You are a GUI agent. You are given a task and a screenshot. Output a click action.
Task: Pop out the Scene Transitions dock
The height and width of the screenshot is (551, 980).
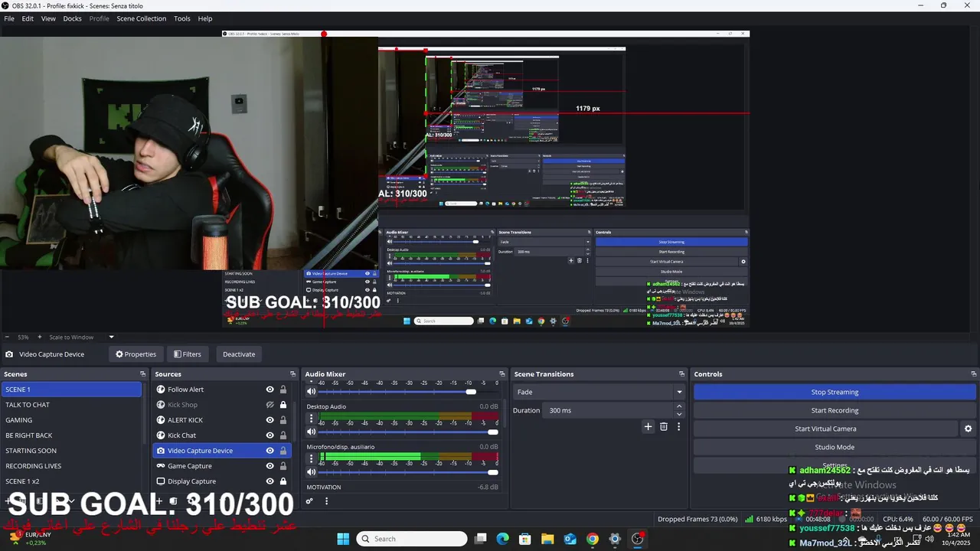[x=681, y=374]
